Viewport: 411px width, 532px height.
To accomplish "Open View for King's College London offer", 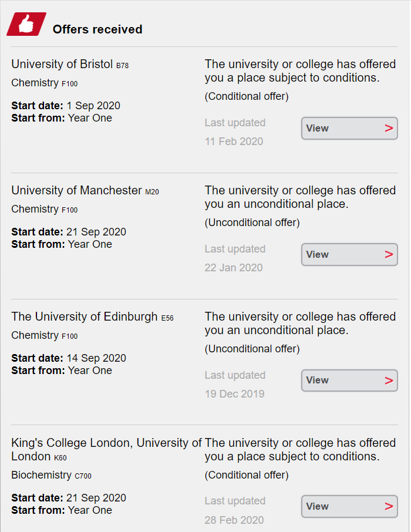I will tap(349, 506).
